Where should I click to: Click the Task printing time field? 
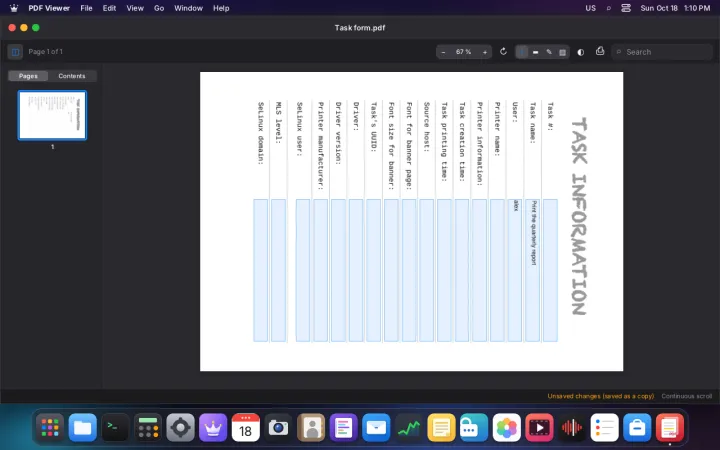[444, 270]
